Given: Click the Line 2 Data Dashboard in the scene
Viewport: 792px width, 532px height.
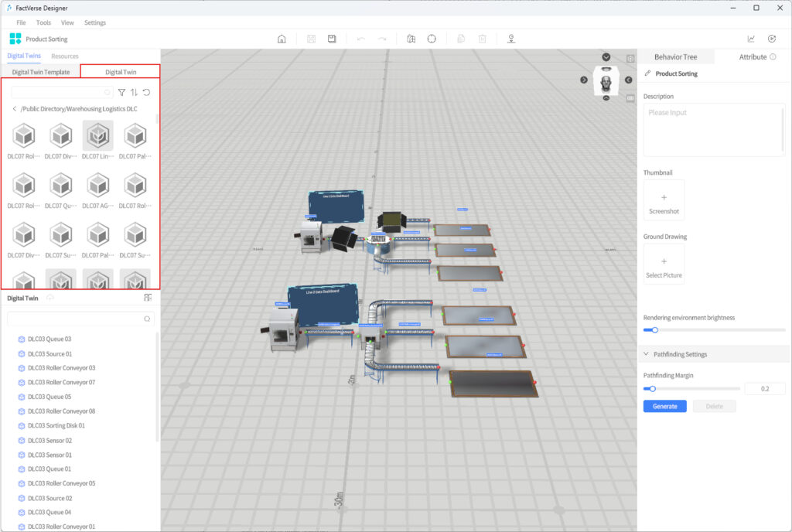Looking at the screenshot, I should click(x=323, y=305).
